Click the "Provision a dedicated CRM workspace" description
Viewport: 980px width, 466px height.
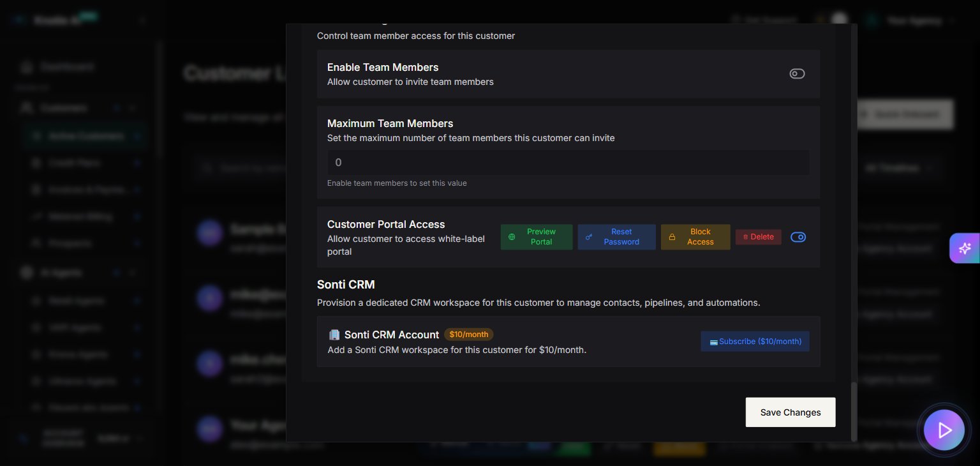tap(538, 303)
